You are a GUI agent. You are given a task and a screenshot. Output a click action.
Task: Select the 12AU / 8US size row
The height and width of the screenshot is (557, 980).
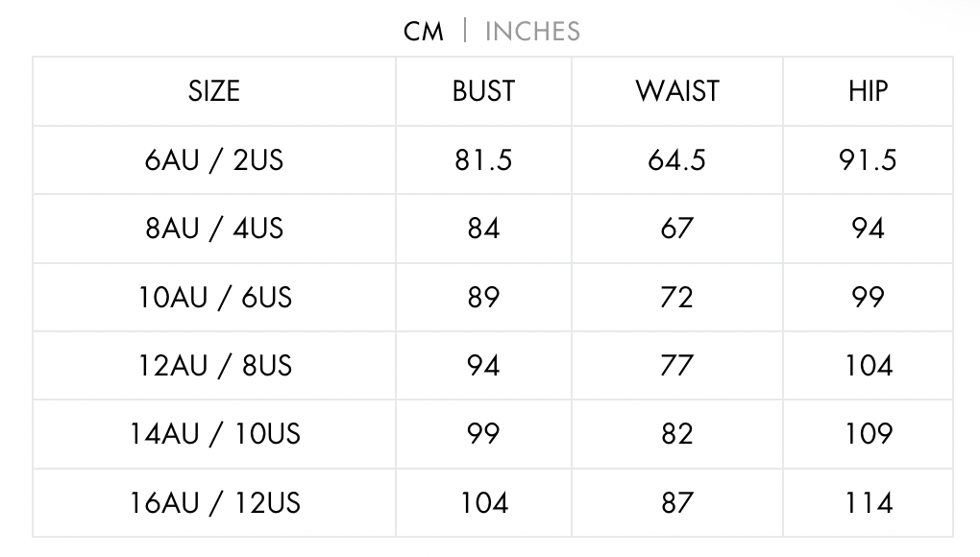pyautogui.click(x=214, y=366)
